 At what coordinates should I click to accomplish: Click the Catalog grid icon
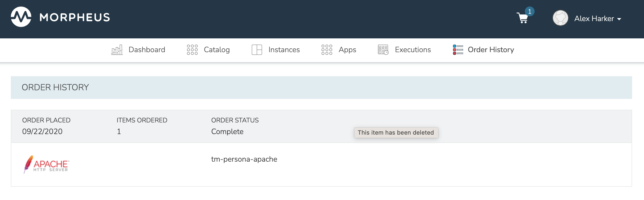(192, 50)
